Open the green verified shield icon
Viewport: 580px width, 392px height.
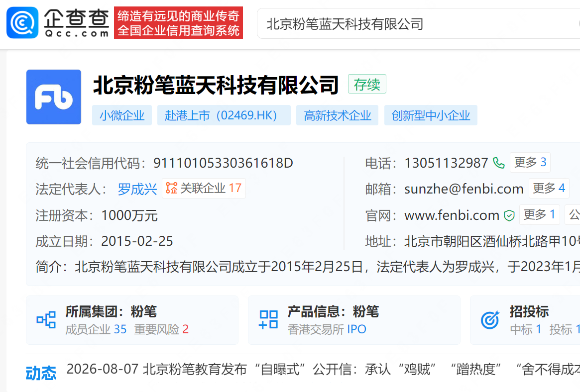point(509,215)
